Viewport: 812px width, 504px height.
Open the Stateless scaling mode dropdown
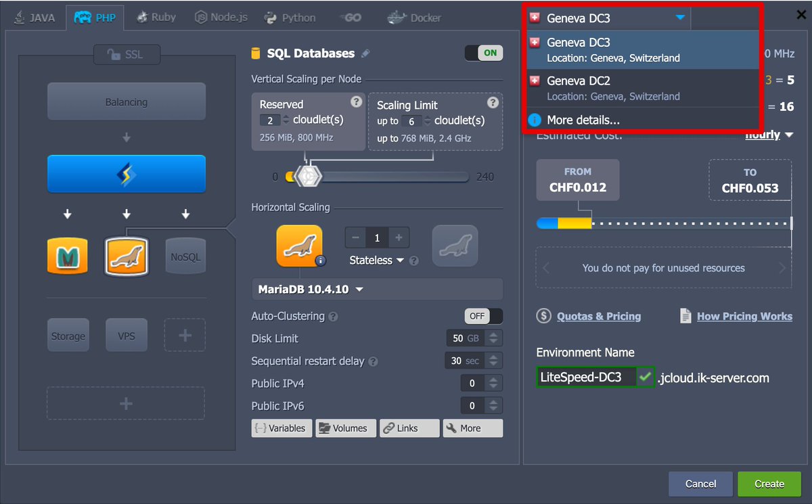[376, 260]
